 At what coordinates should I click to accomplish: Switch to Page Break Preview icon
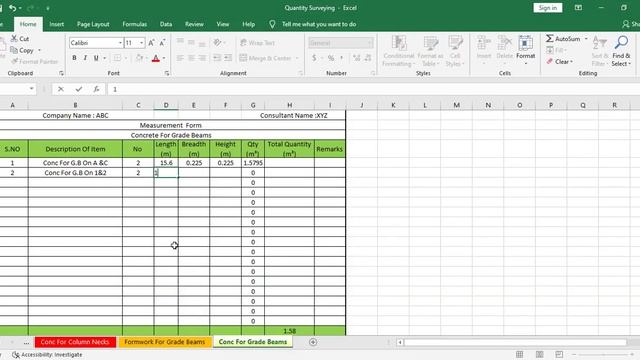559,354
